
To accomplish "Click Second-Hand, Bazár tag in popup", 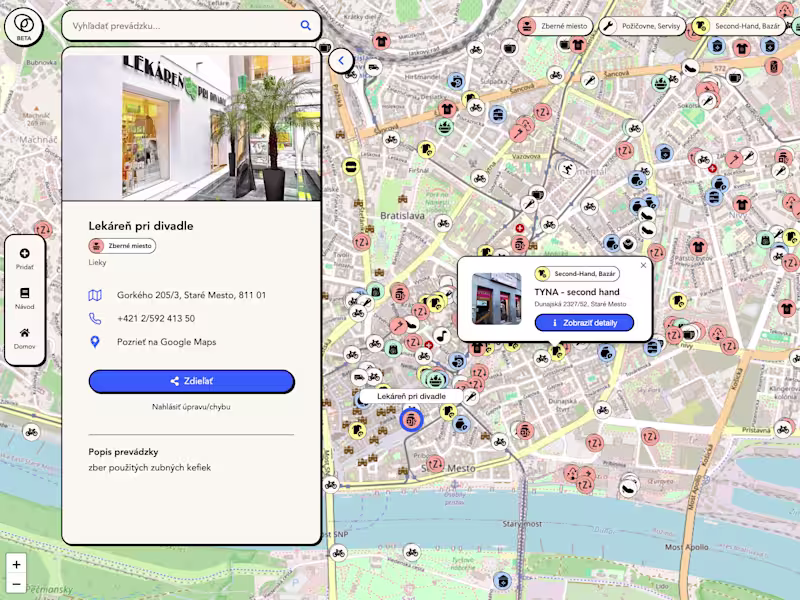I will [x=577, y=273].
